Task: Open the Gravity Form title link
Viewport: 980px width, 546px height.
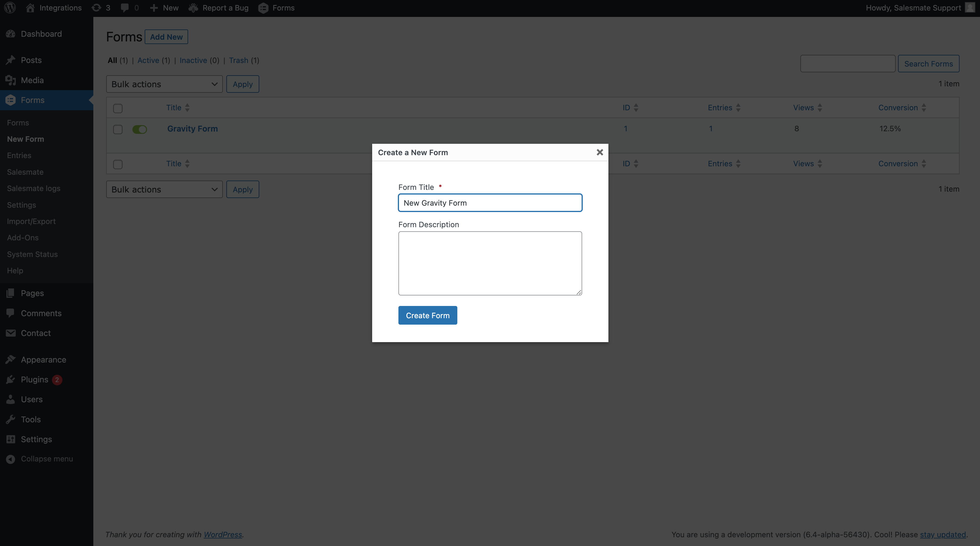Action: pos(192,129)
